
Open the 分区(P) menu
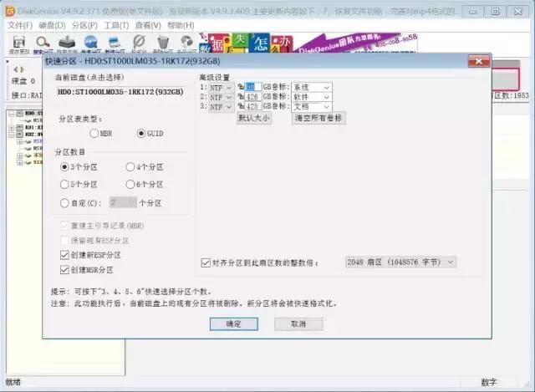(84, 26)
